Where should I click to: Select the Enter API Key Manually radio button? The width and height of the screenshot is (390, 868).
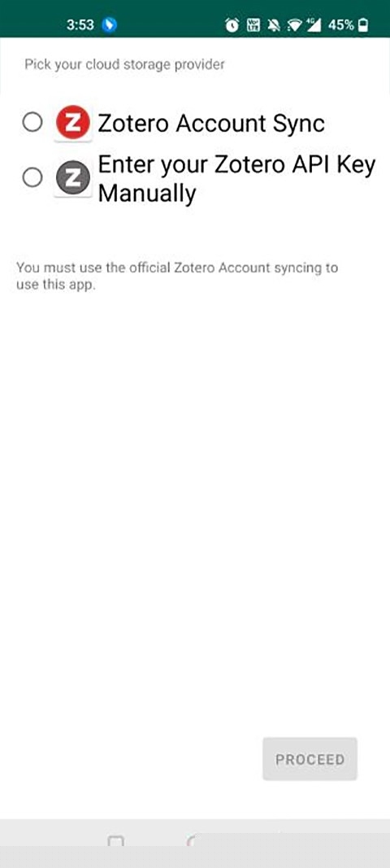32,177
